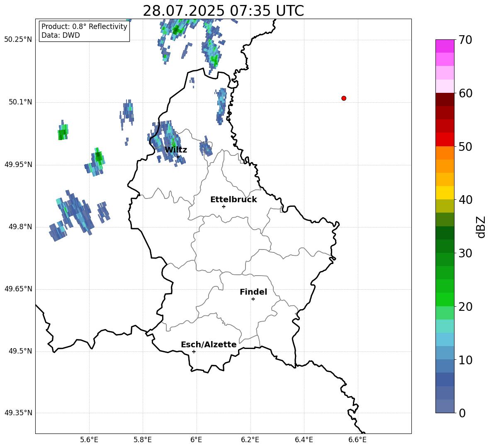
Task: Click the 6.4°E longitude label
Action: [304, 440]
